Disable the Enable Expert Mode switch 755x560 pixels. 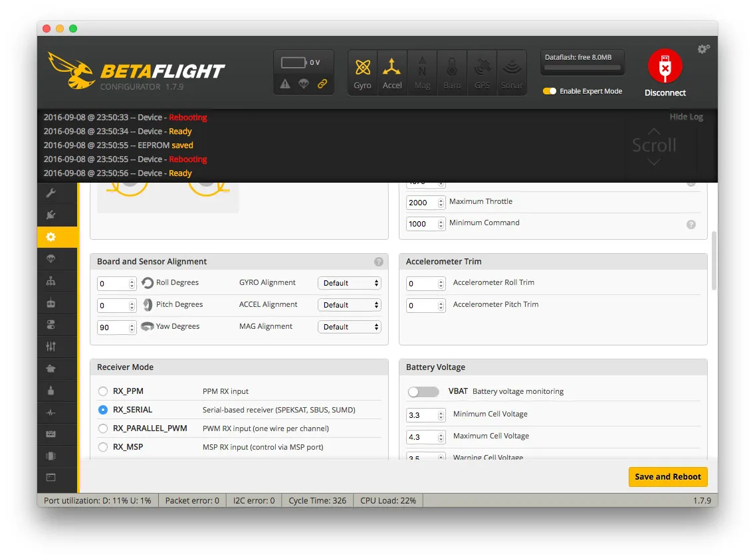[550, 91]
